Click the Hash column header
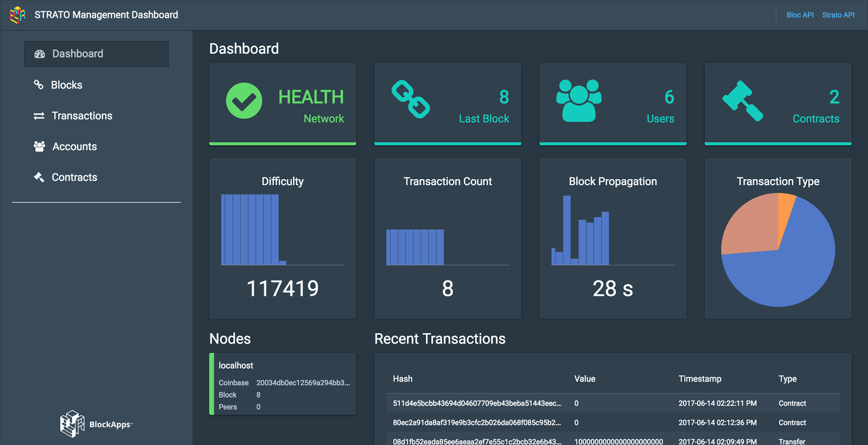Screen dimensions: 868x445 (x=403, y=379)
